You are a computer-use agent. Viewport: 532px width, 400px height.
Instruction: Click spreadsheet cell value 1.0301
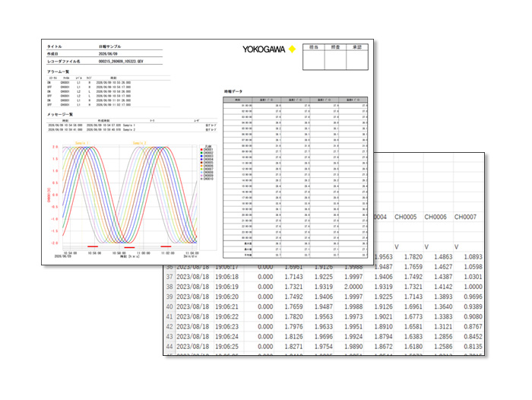pos(473,277)
